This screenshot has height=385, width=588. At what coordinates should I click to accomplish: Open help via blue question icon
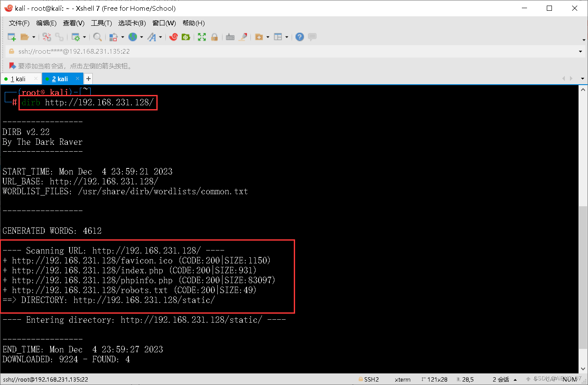tap(300, 37)
